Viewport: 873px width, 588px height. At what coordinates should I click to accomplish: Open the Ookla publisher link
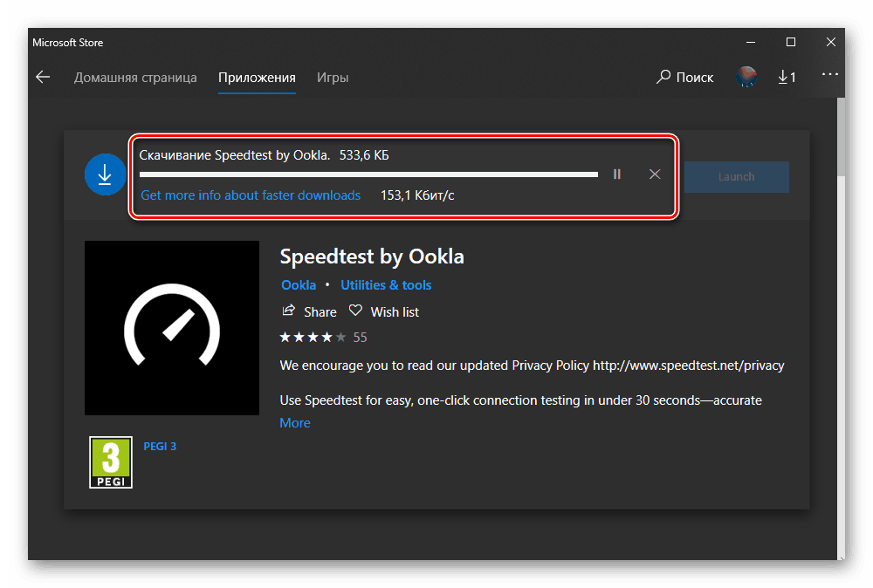299,285
